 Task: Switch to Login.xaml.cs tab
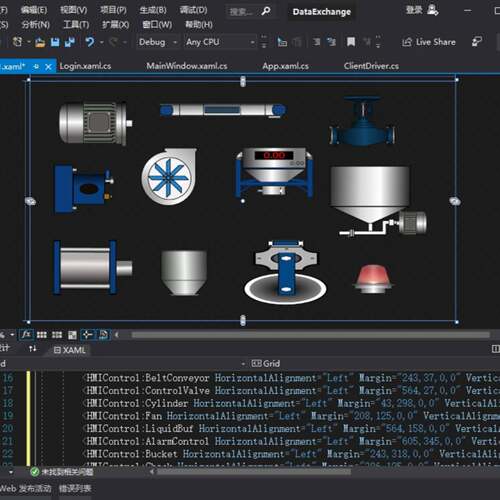85,66
